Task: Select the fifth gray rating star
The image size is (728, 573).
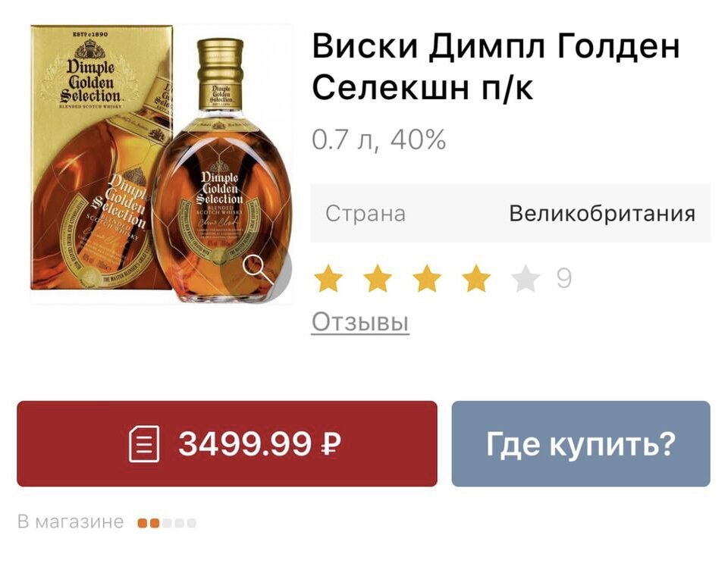Action: point(525,278)
